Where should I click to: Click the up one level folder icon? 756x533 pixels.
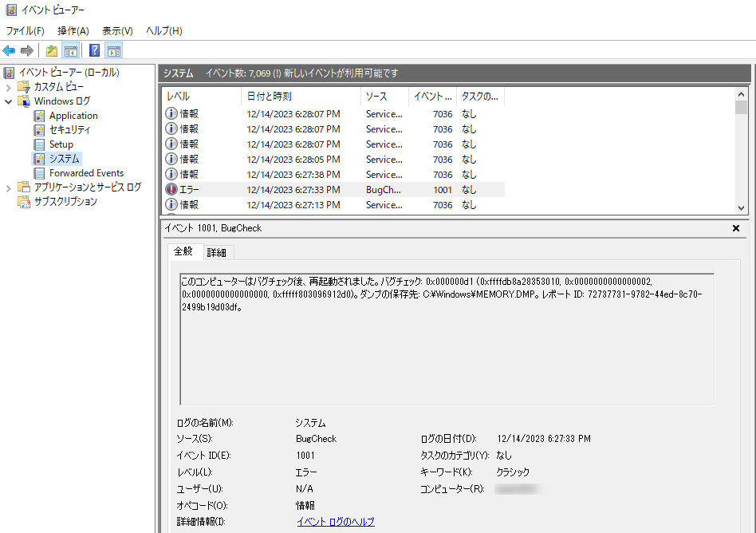(52, 50)
